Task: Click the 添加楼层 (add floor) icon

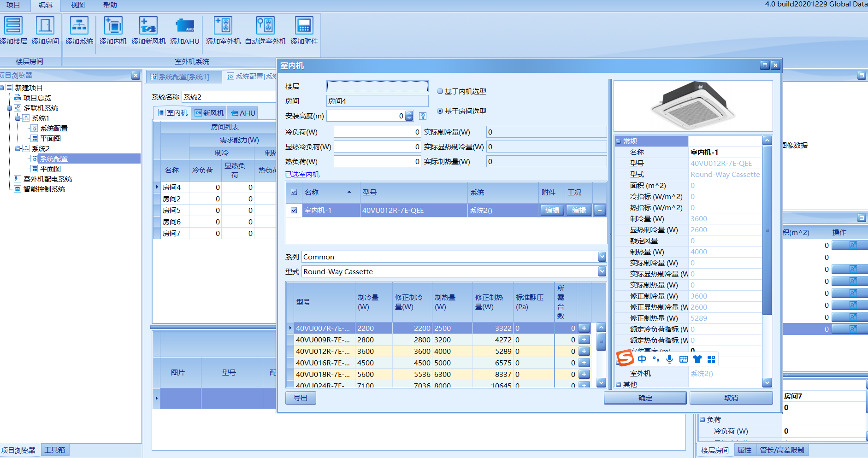Action: pos(13,26)
